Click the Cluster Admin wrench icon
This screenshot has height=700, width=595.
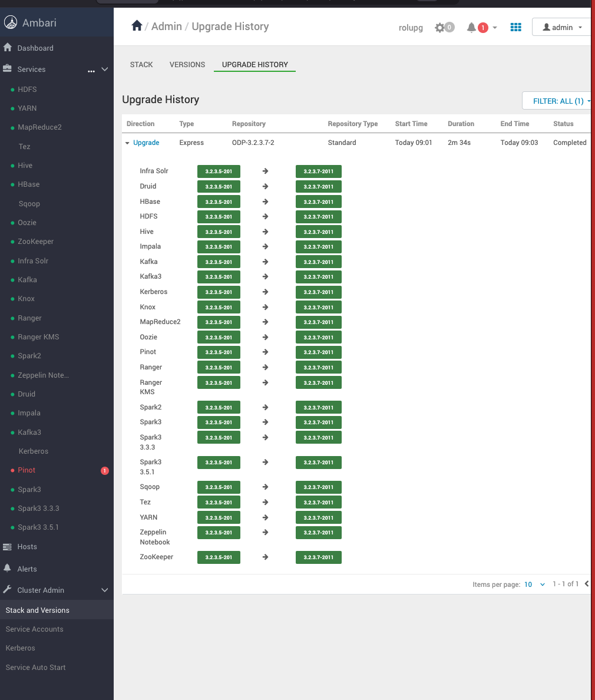pyautogui.click(x=7, y=589)
